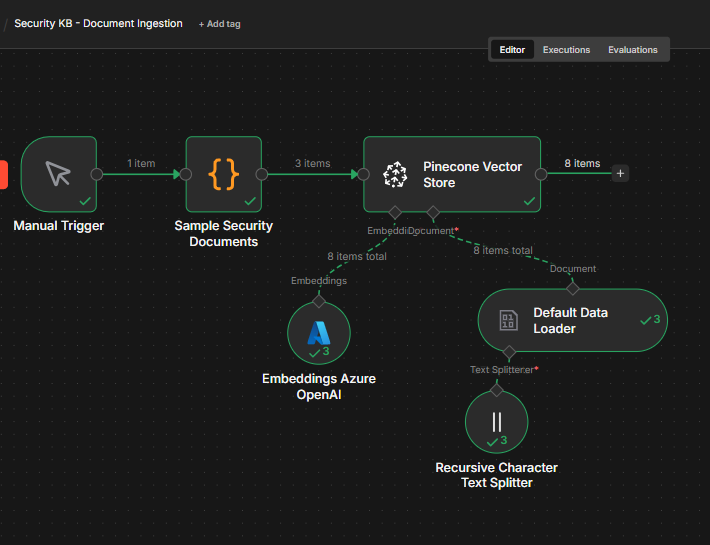The height and width of the screenshot is (545, 710).
Task: Click Default Data Loader Text Splitter connector
Action: (x=509, y=352)
